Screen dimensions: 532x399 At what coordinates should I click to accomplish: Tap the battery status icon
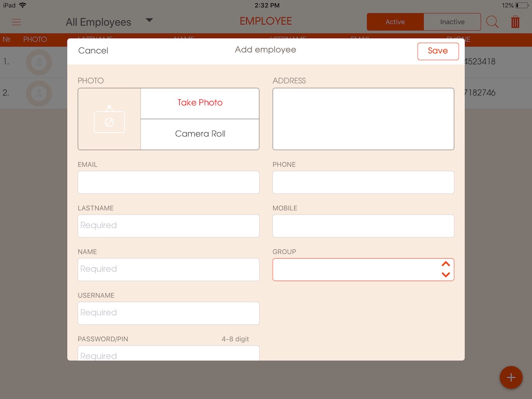pyautogui.click(x=522, y=5)
